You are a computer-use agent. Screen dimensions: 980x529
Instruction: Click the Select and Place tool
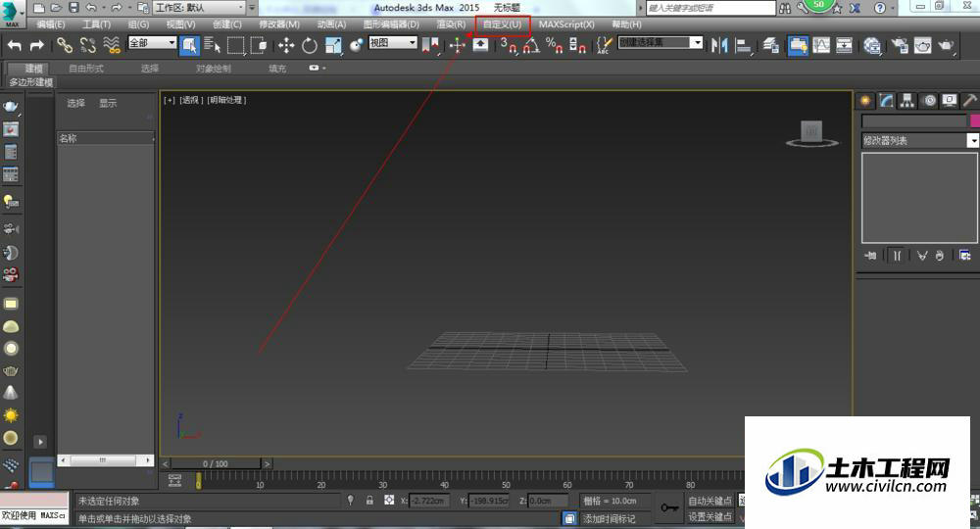pyautogui.click(x=357, y=45)
